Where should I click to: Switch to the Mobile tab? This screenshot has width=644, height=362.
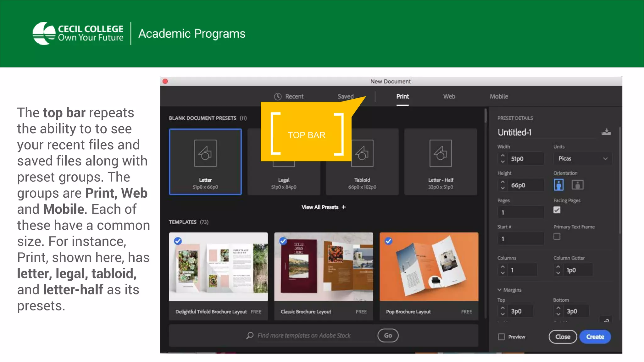tap(499, 96)
